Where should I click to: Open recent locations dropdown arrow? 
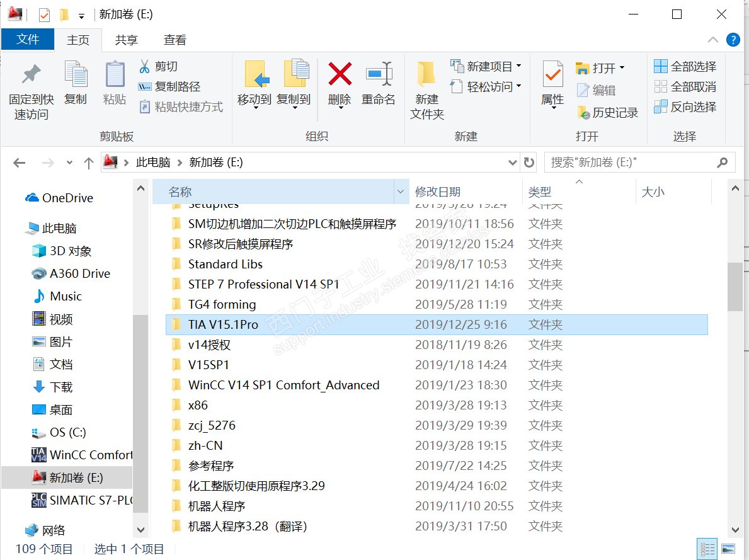pos(69,163)
